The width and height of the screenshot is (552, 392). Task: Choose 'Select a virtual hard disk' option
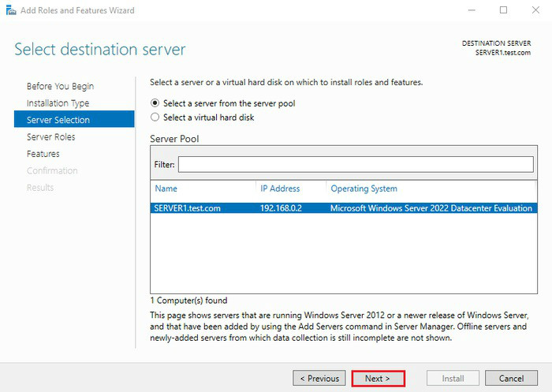[x=155, y=118]
